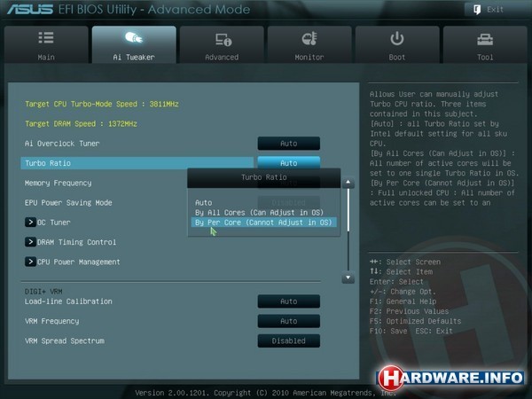Open the Ai Overclock Tuner Auto dropdown

[288, 143]
